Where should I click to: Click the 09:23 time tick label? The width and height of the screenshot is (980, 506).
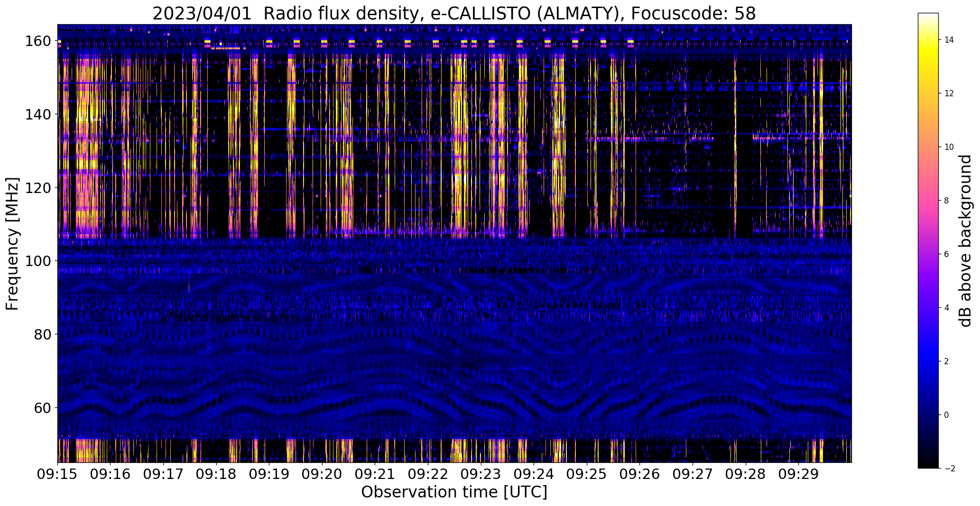(481, 475)
